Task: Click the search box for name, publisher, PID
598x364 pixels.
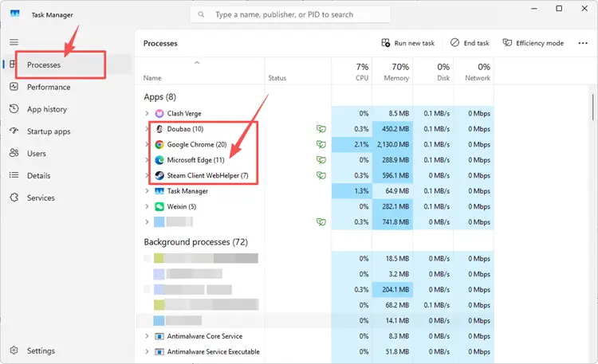Action: click(x=290, y=14)
